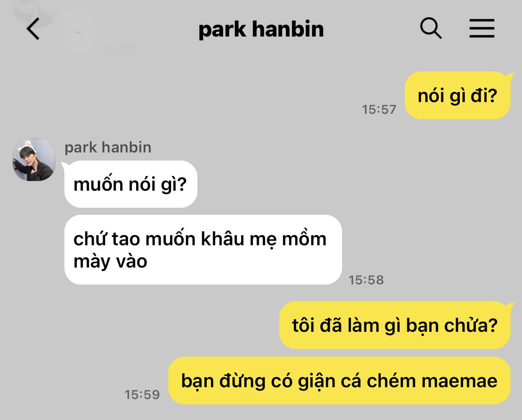This screenshot has height=420, width=522.
Task: Click the words 'mày vào' in white bubble
Action: [110, 261]
